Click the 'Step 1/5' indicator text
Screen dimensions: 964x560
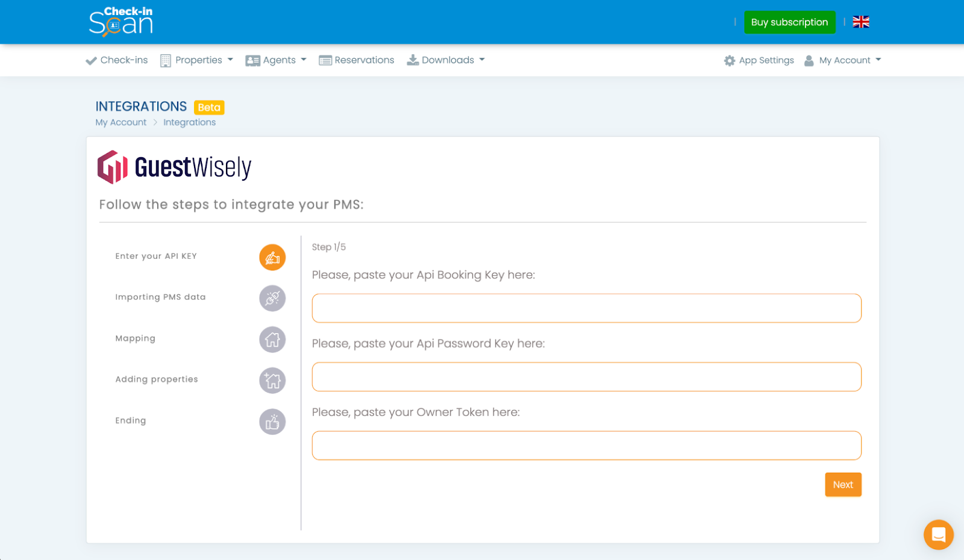pyautogui.click(x=329, y=247)
